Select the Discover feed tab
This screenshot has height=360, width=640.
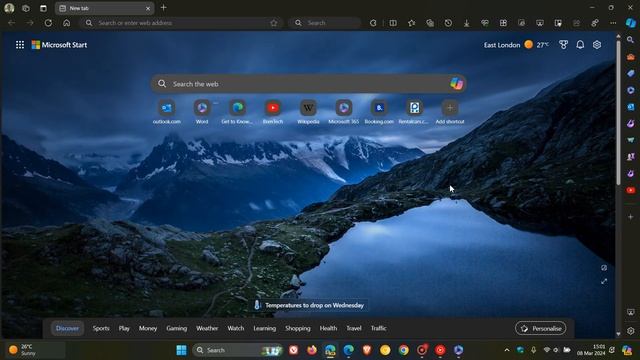click(x=67, y=328)
